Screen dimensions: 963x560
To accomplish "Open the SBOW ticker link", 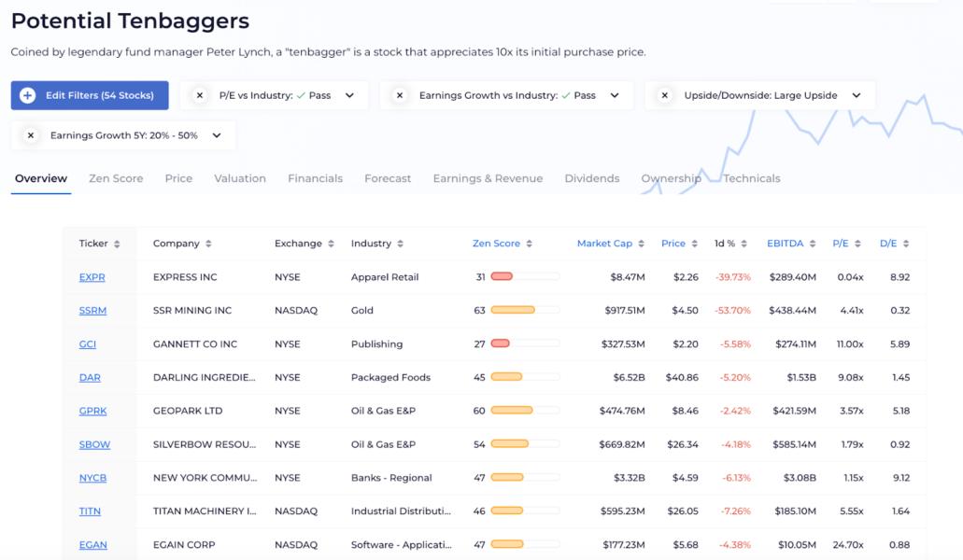I will [94, 444].
